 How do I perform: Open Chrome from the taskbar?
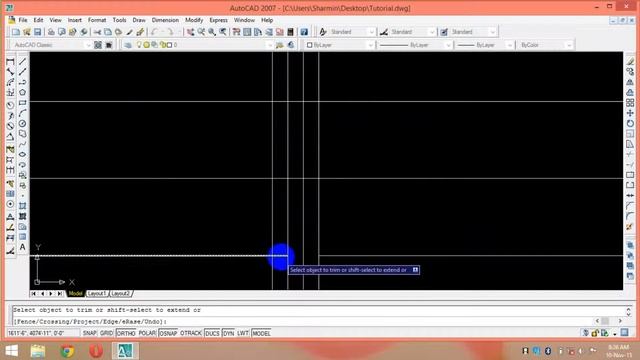point(67,351)
